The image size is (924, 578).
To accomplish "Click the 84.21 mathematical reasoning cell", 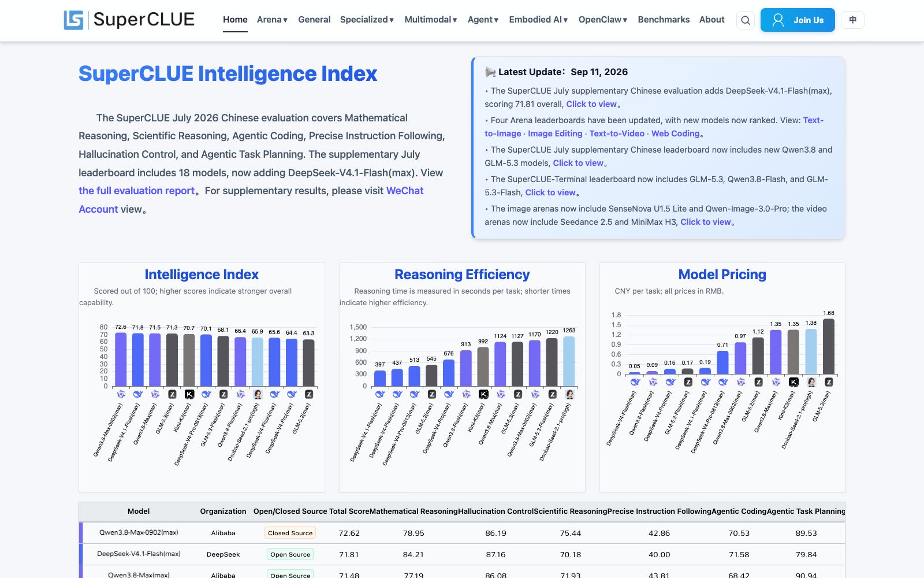I will 413,554.
